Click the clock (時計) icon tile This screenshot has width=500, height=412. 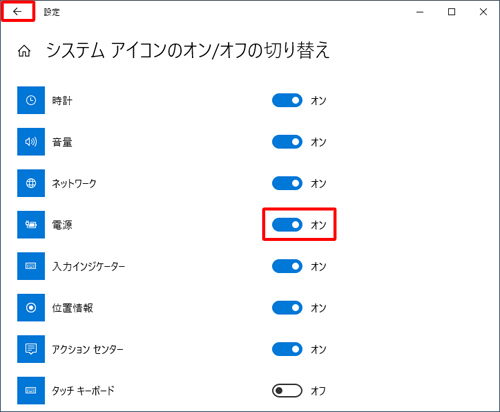point(31,100)
